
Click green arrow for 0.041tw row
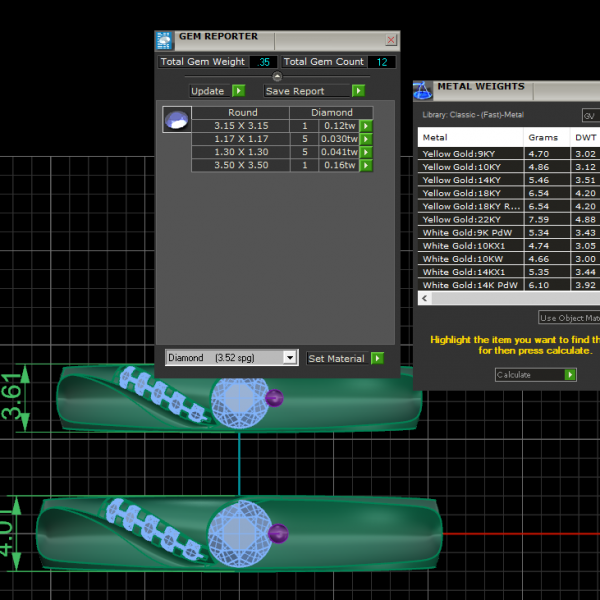[366, 152]
